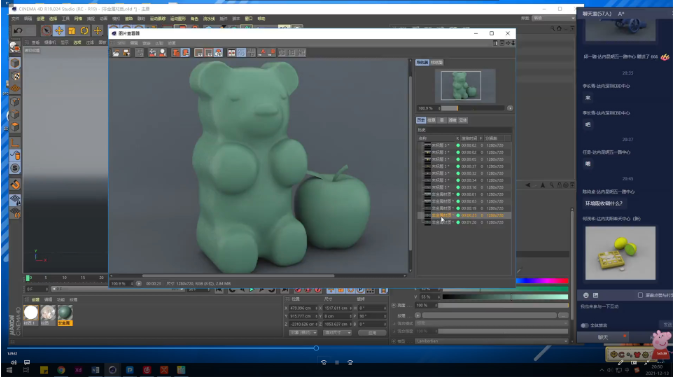Select the green material ball
Viewport: 673px width, 379px height.
(x=65, y=313)
